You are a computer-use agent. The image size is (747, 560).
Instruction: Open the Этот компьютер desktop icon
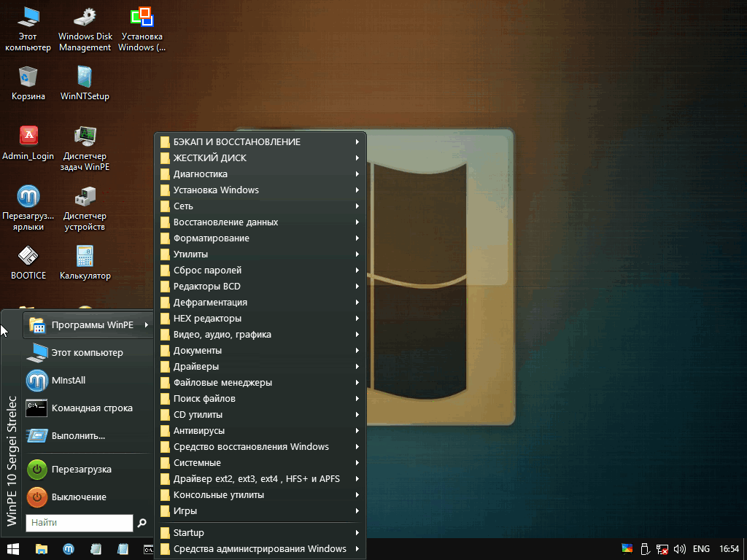click(x=28, y=28)
